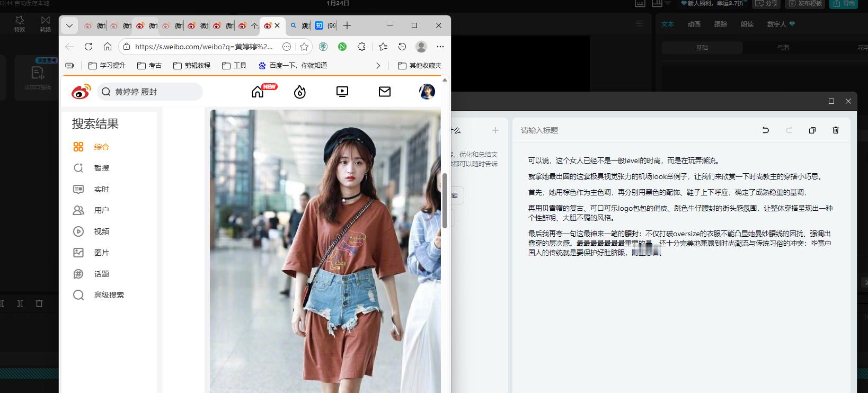Click 添加口播稿 button in CapCut

[38, 78]
